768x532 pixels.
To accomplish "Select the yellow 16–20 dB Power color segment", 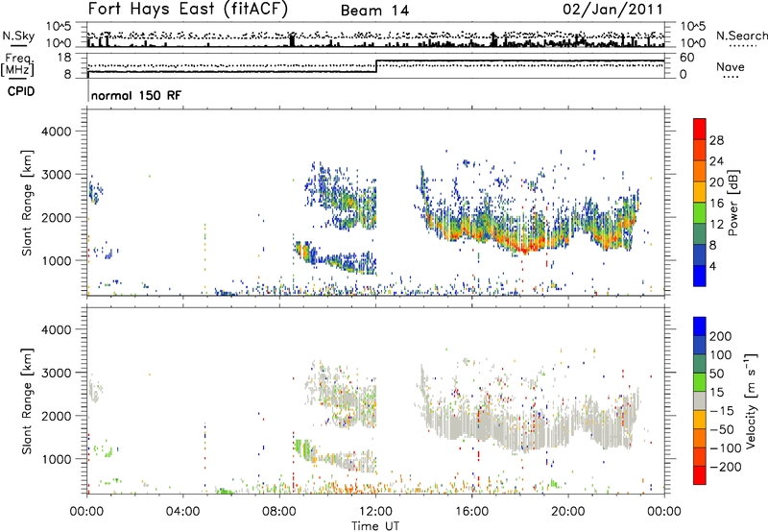I will [700, 192].
